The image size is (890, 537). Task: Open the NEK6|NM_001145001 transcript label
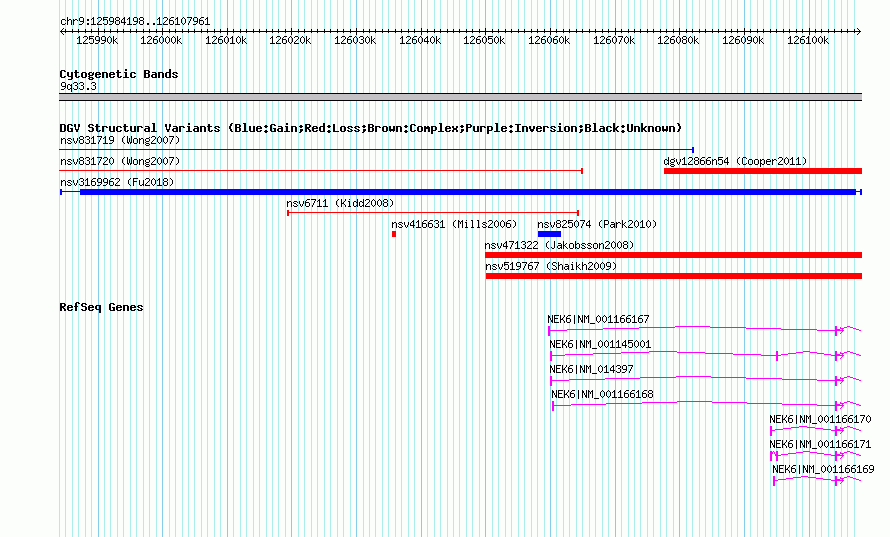click(x=600, y=345)
